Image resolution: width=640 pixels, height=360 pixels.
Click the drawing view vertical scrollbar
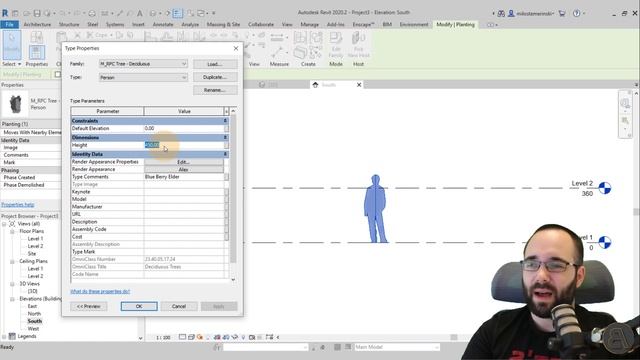click(x=636, y=211)
